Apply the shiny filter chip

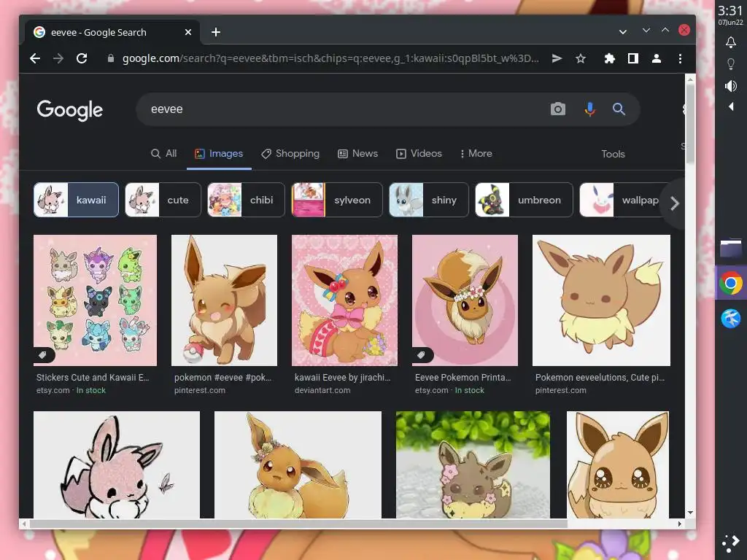pyautogui.click(x=429, y=200)
